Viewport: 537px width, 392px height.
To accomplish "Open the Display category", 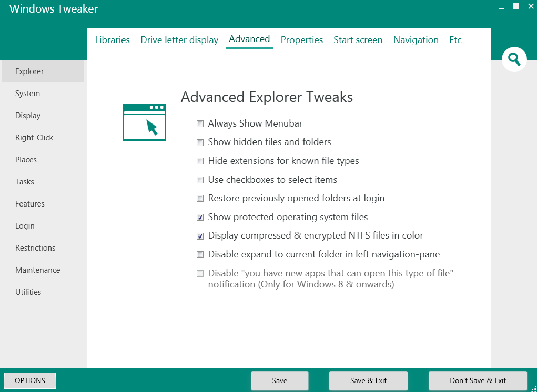I will tap(43, 115).
